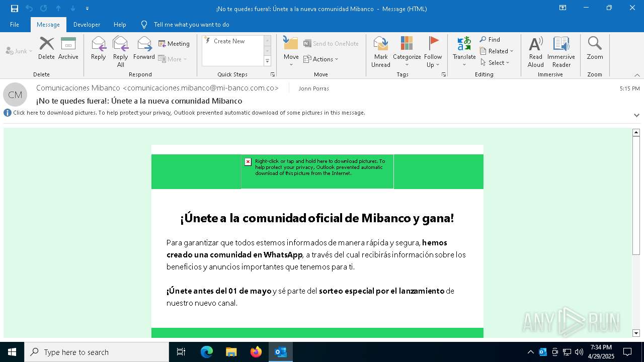Click message body scrollbar down arrow

(x=636, y=333)
